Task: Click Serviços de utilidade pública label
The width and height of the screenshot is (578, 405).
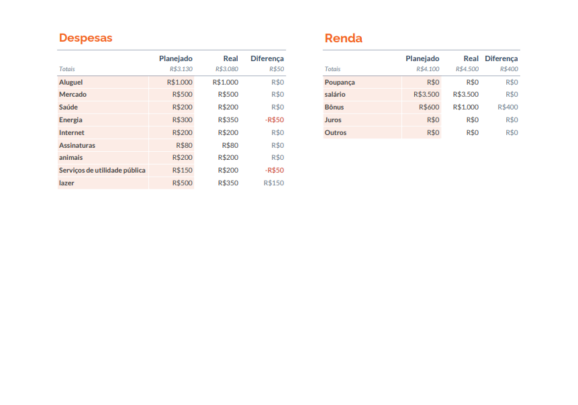Action: tap(102, 170)
